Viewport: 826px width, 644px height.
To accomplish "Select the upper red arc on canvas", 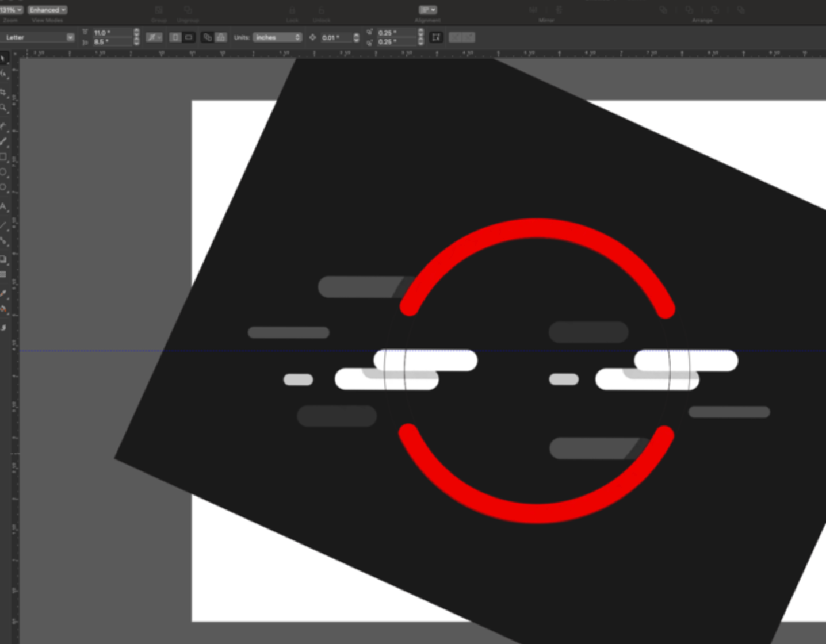I will tap(537, 228).
